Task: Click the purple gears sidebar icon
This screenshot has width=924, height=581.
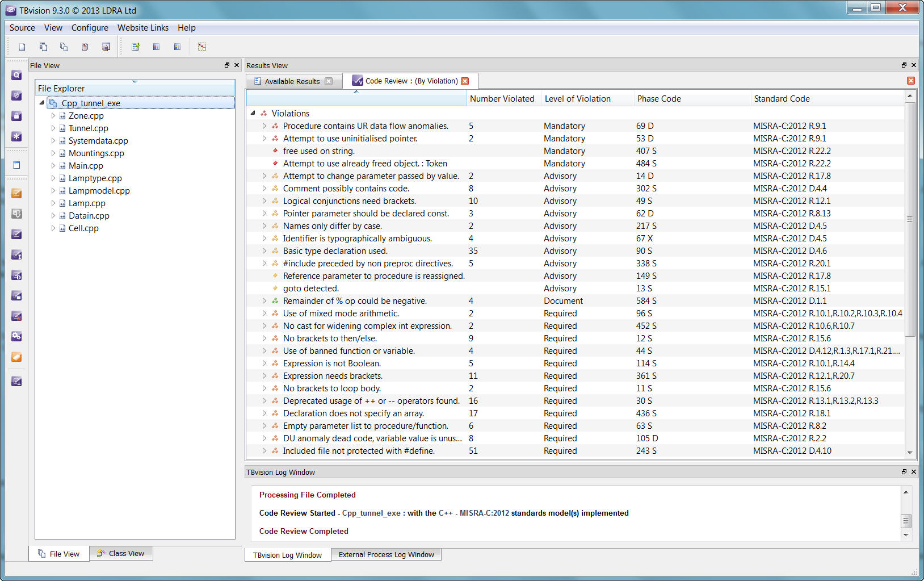Action: pyautogui.click(x=16, y=336)
